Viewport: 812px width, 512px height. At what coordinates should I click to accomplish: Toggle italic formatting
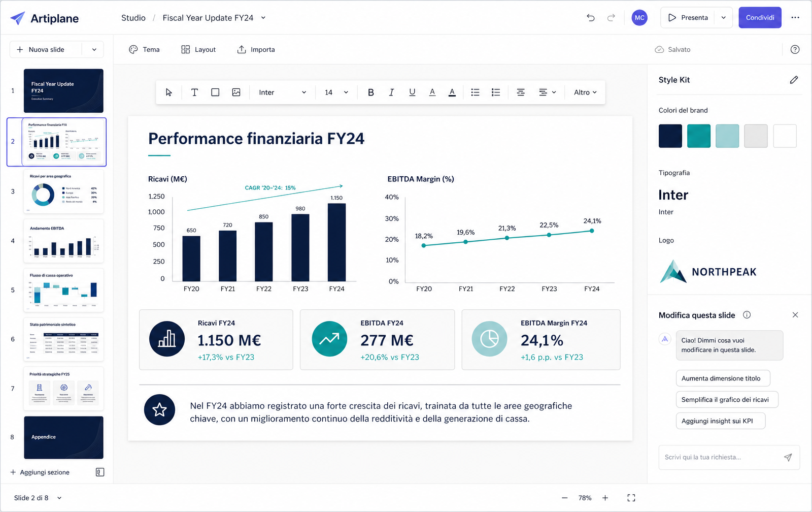click(391, 92)
